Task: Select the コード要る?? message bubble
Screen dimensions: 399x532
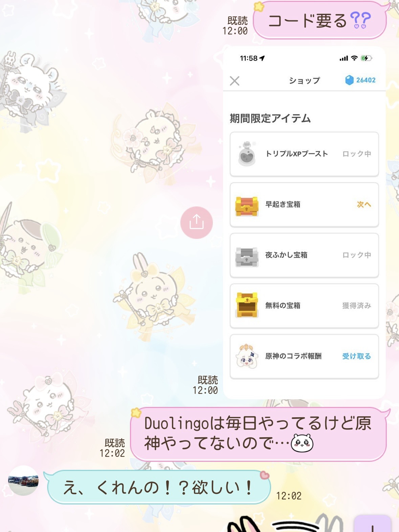Action: 320,20
